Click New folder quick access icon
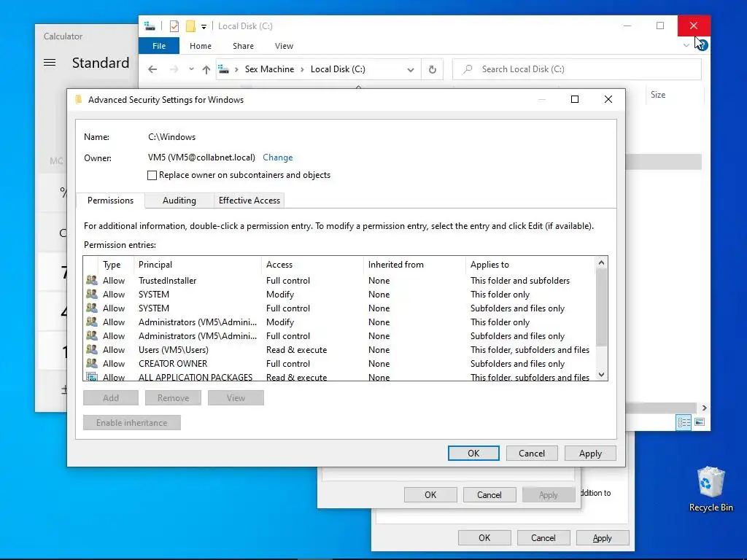Viewport: 747px width, 560px height. click(x=190, y=26)
